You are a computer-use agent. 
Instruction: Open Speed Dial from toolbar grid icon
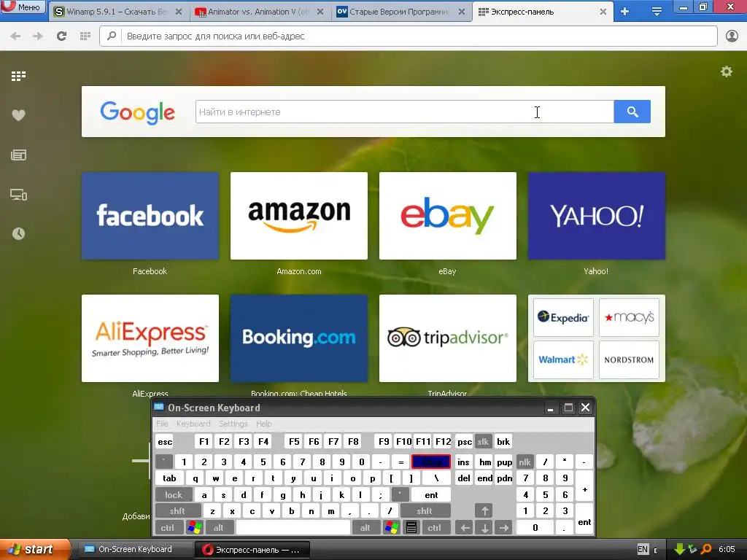click(85, 36)
